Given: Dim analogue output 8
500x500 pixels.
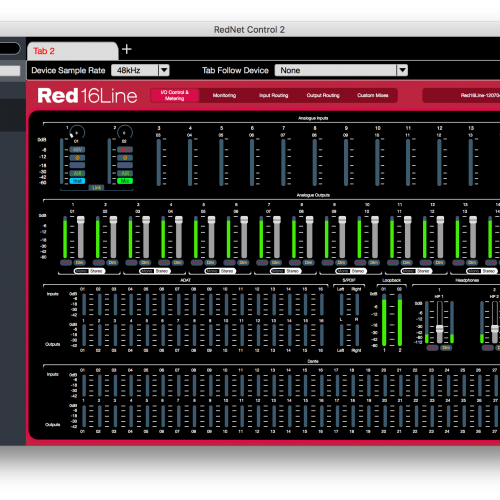Looking at the screenshot, I should [x=308, y=263].
